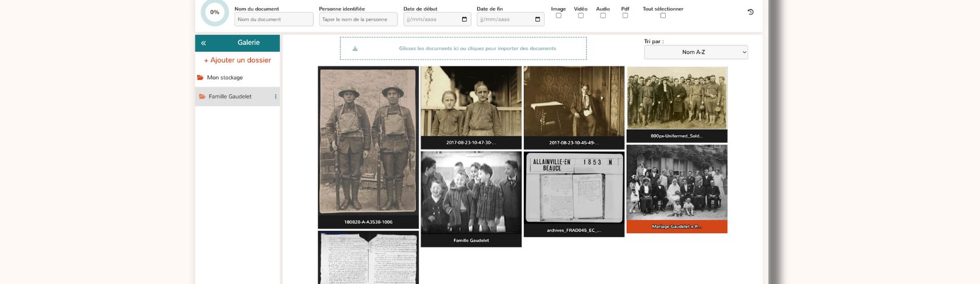The height and width of the screenshot is (284, 980).
Task: Click the archives_FRAD045_EC_... caption
Action: coord(574,230)
